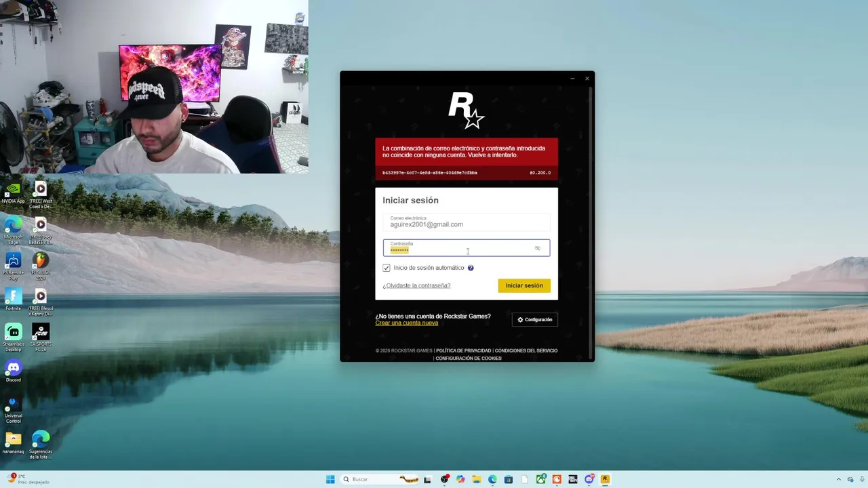Open the Discord taskbar icon
Screen dimensions: 868x488
589,479
